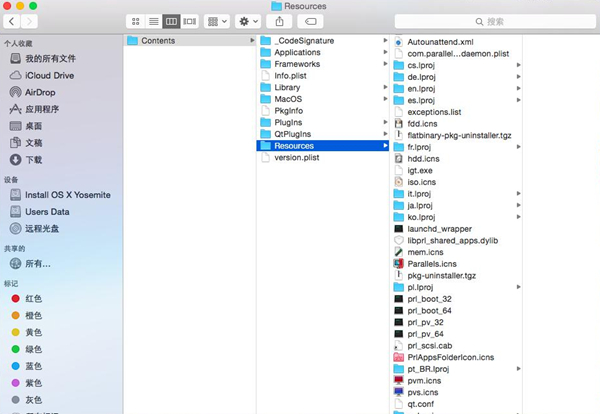Select column view button in toolbar
Screen dimensions: 600x414
171,21
